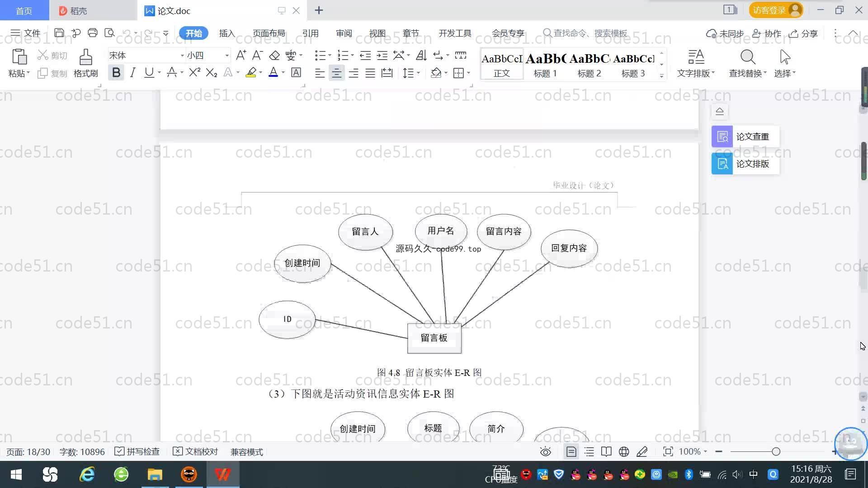Apply 标题 1 heading style

[x=545, y=65]
